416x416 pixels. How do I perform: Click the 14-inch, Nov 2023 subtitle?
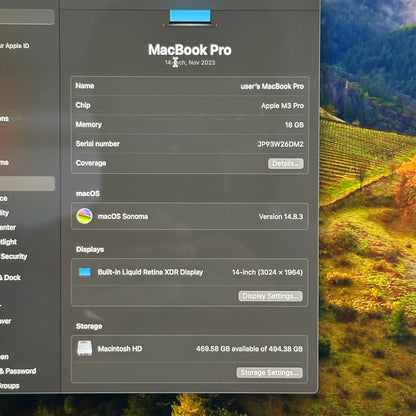pyautogui.click(x=190, y=62)
